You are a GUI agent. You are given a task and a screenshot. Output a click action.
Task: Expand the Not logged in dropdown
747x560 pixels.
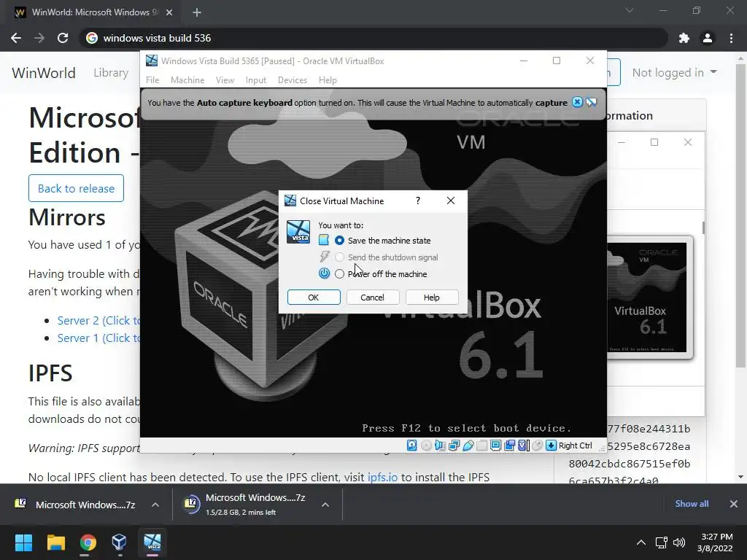coord(674,72)
